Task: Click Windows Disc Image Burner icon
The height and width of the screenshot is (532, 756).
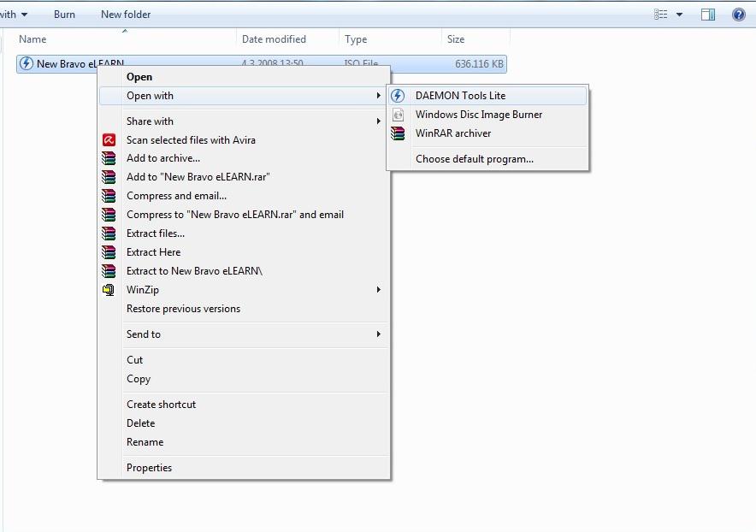Action: [x=399, y=115]
